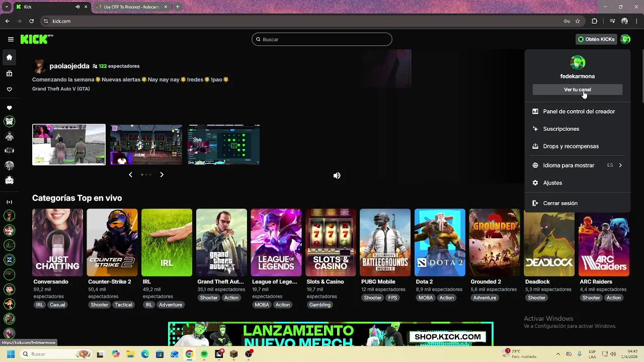
Task: Expand the Idioma para mostrar language submenu
Action: [578, 165]
